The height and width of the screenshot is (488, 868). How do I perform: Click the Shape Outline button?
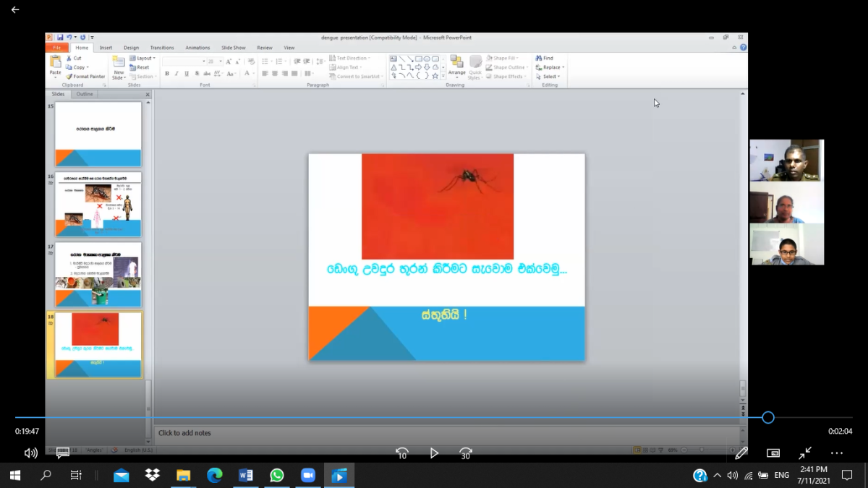(x=506, y=67)
